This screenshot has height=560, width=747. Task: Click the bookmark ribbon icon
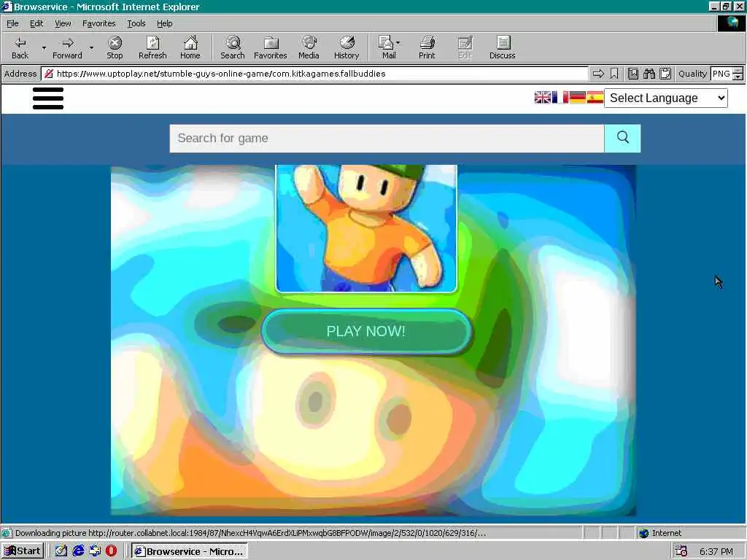click(614, 74)
